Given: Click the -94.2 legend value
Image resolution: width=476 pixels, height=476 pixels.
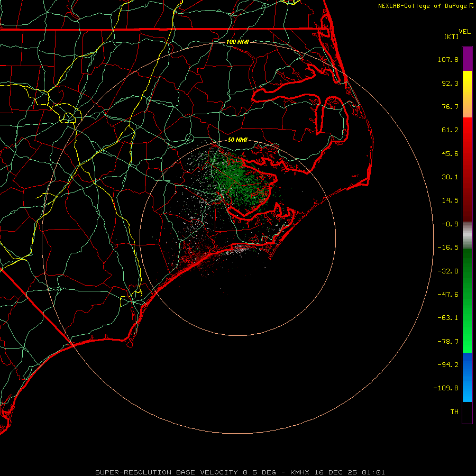Looking at the screenshot, I should (x=448, y=364).
